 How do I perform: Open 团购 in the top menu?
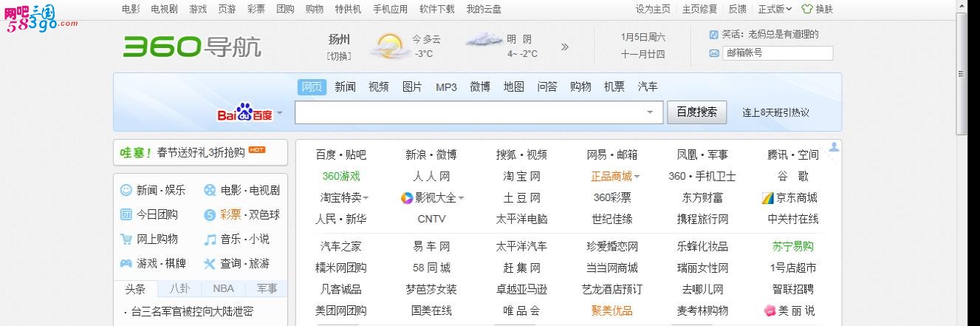(285, 9)
